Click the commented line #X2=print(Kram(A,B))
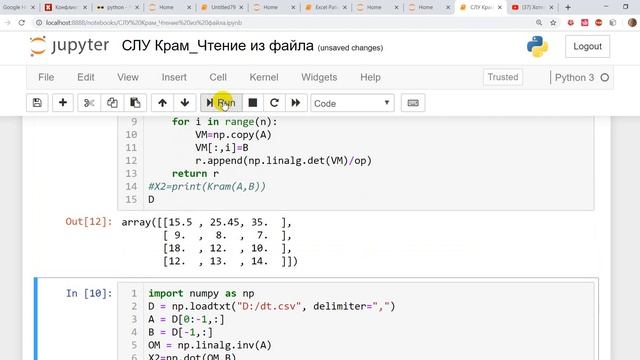 point(207,187)
